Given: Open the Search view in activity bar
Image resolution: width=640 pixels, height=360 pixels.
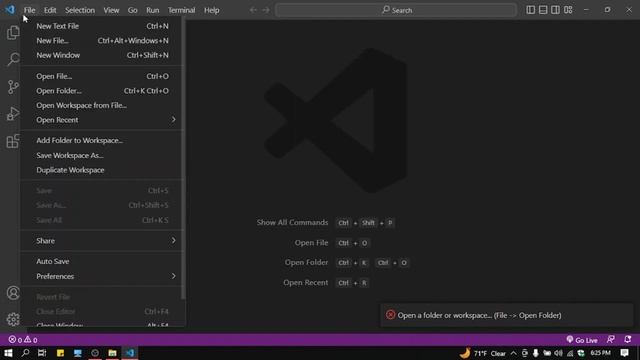Looking at the screenshot, I should pos(13,60).
